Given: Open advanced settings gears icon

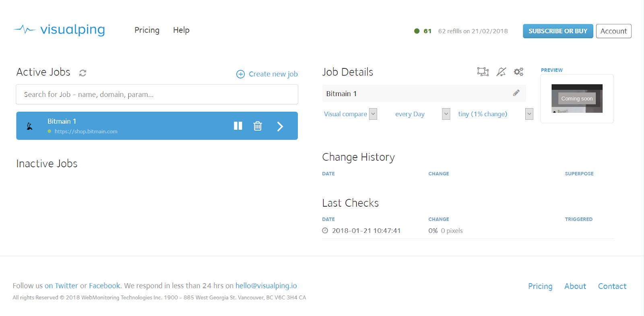Looking at the screenshot, I should click(518, 72).
